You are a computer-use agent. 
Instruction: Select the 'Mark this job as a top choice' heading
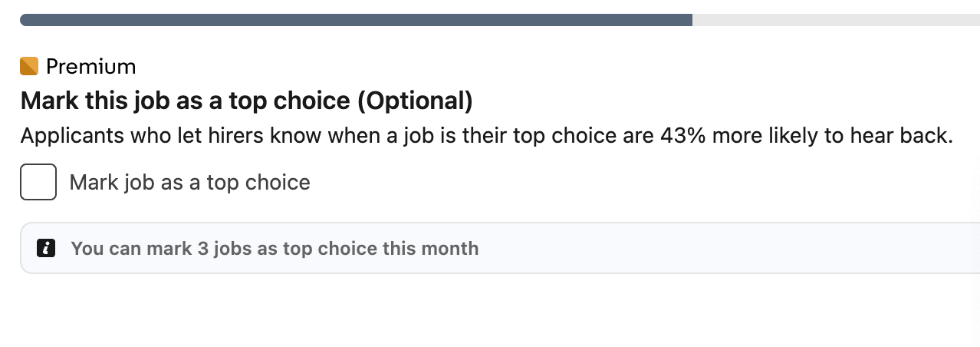[x=246, y=101]
